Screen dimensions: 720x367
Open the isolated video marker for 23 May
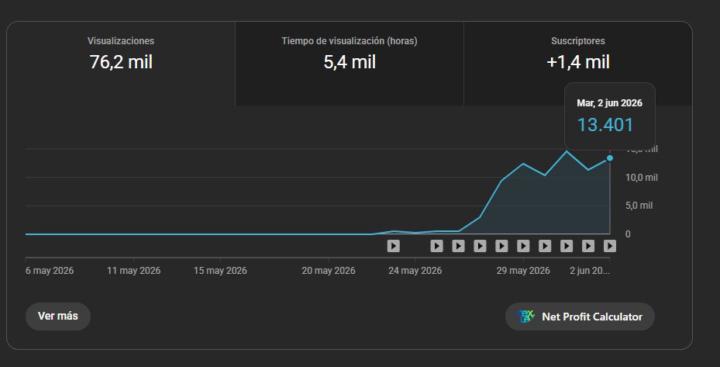(393, 246)
